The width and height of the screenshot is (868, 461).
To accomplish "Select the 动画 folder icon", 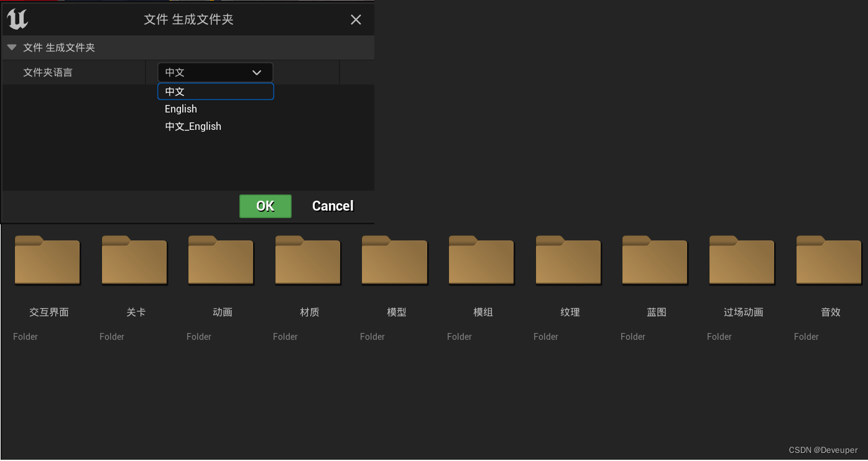I will 221,260.
